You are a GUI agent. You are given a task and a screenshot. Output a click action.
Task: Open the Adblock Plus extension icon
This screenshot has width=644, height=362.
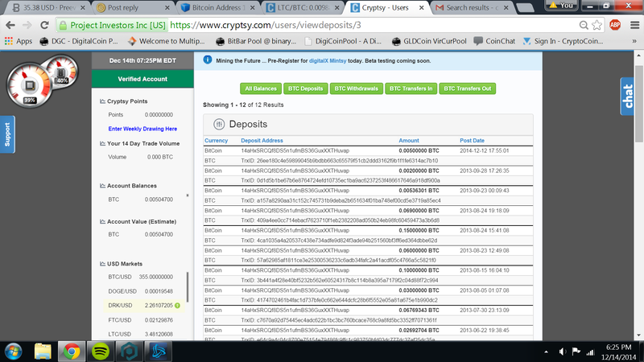[615, 25]
